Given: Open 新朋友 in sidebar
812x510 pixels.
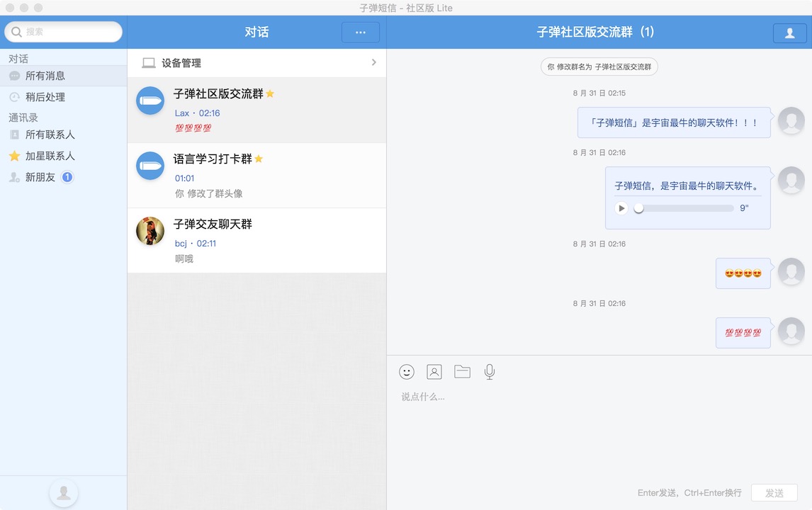Looking at the screenshot, I should (63, 177).
